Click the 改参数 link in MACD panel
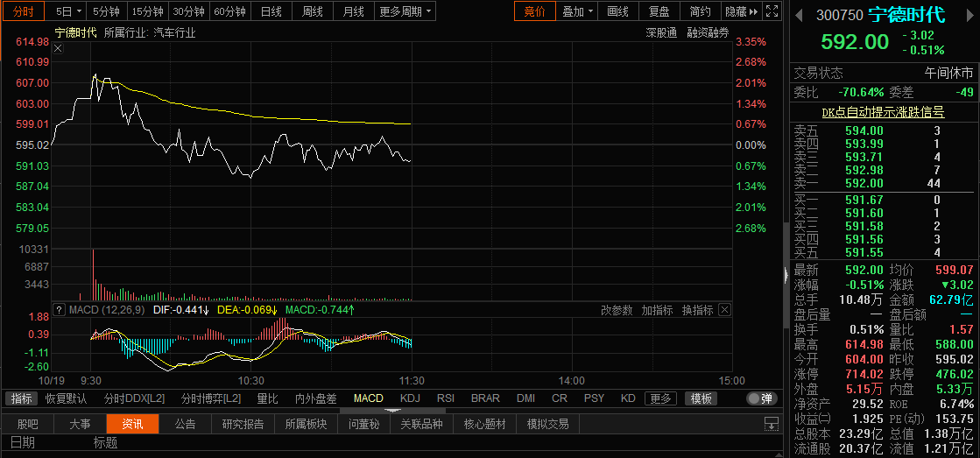 tap(617, 310)
